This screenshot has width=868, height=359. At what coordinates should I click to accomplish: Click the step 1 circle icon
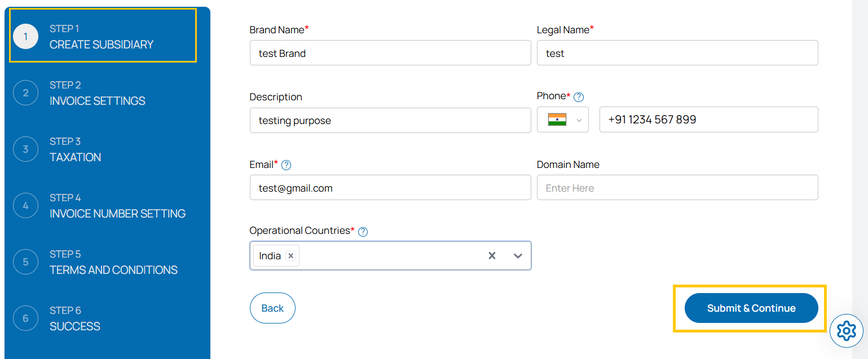(x=25, y=37)
